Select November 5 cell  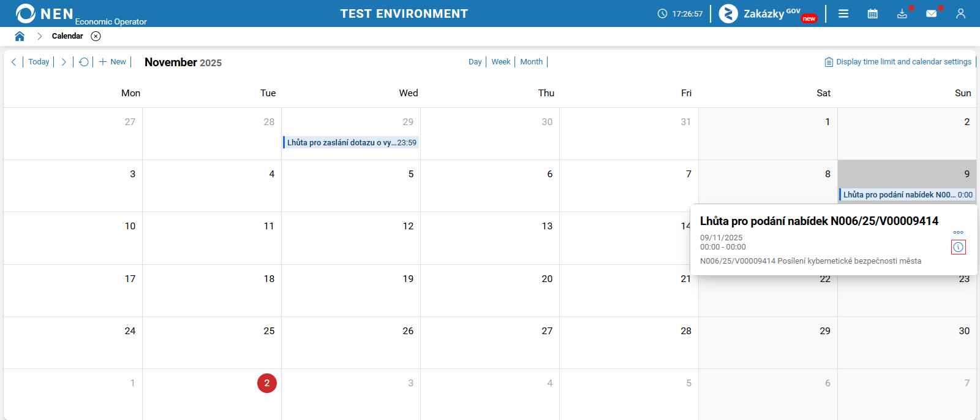click(x=351, y=186)
